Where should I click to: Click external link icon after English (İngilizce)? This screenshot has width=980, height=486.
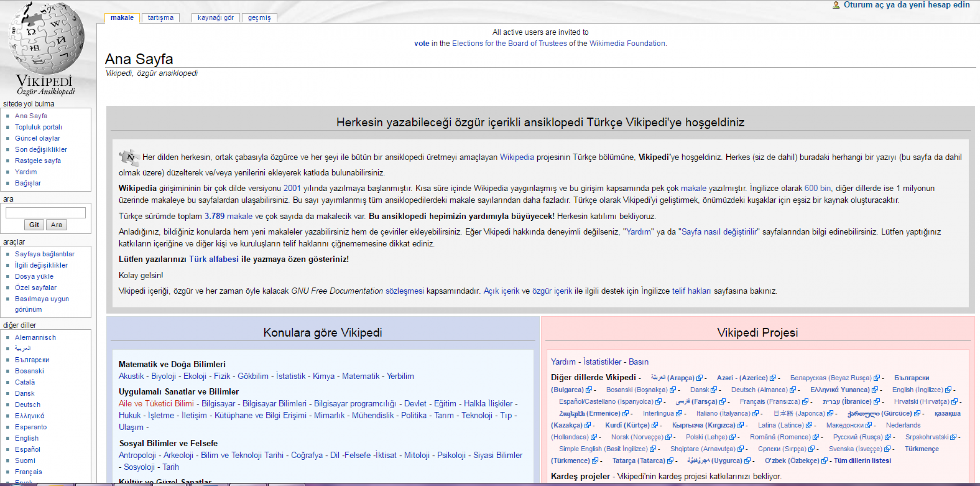948,390
